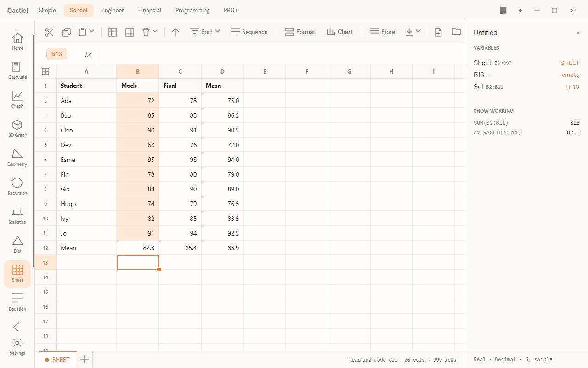Select the Sheet app in sidebar
This screenshot has height=368, width=588.
17,274
